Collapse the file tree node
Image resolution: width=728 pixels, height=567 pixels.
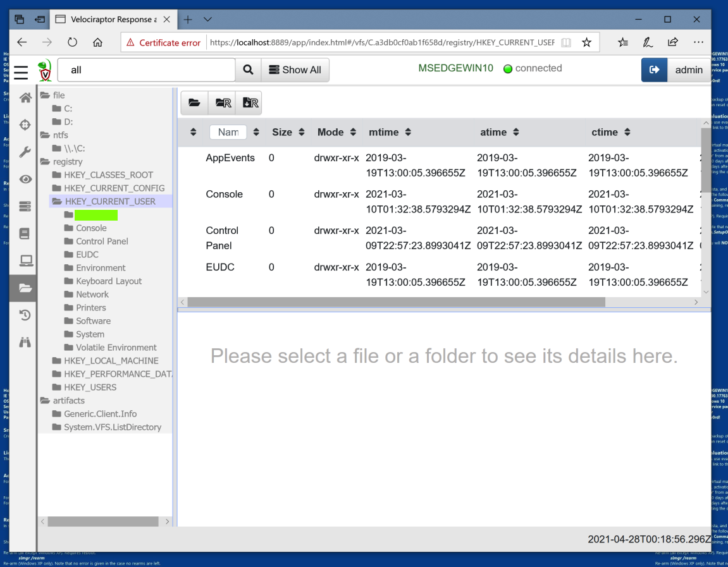52,95
